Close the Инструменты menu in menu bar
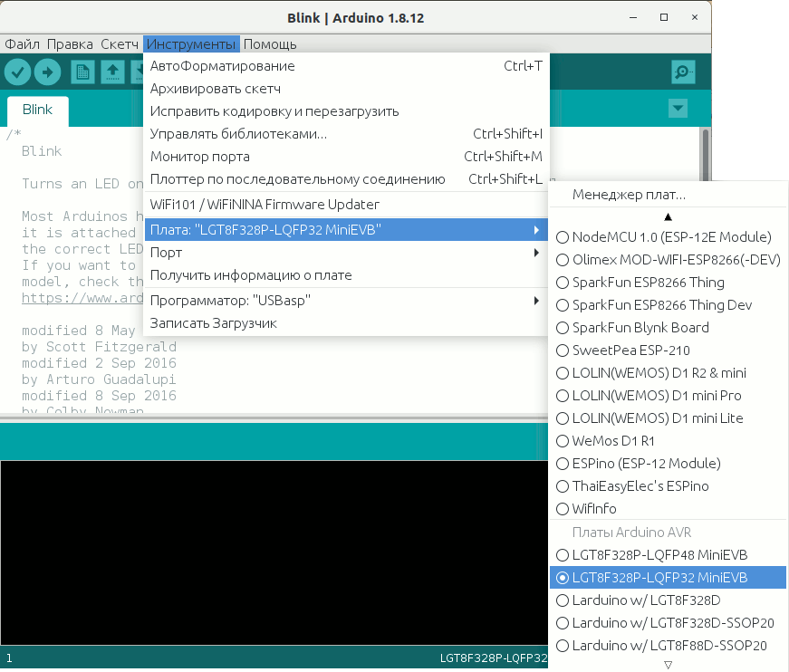 tap(191, 44)
